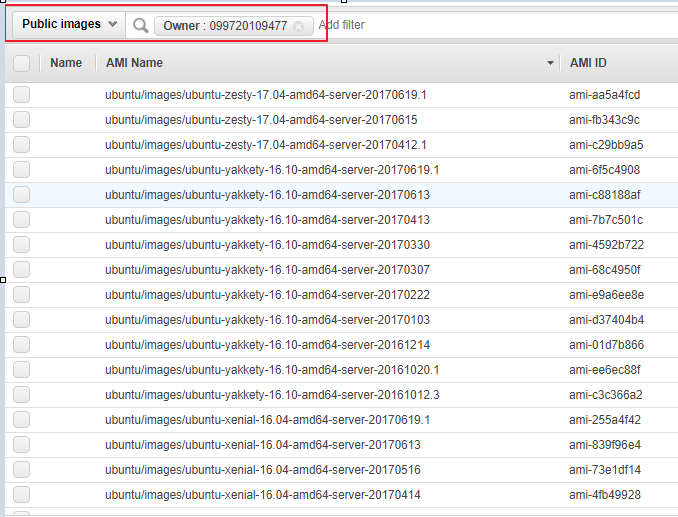Click AMI ID ami-68c4950f
Image resolution: width=678 pixels, height=517 pixels.
[x=604, y=270]
